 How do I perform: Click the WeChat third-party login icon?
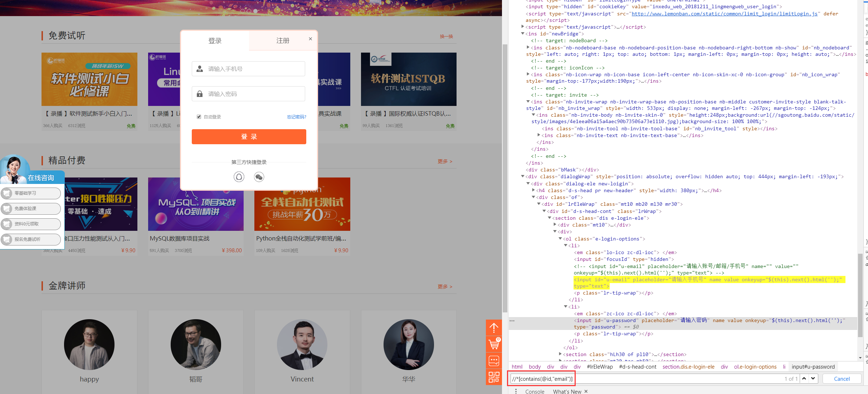259,177
